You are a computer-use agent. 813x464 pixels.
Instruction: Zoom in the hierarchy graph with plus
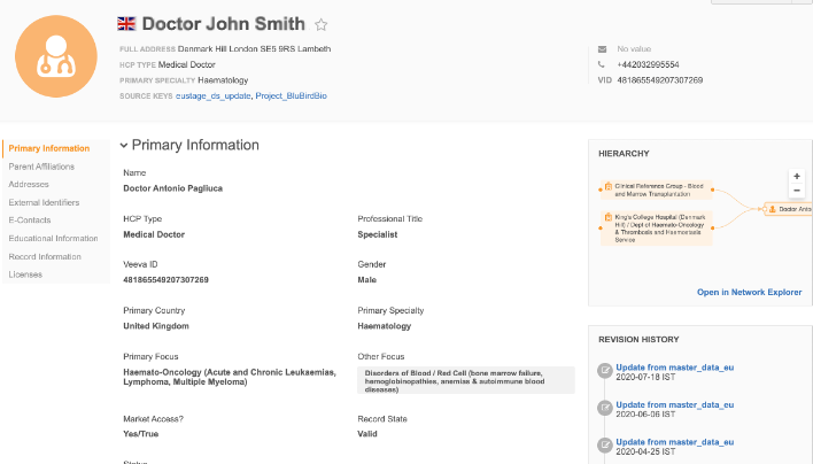coord(796,177)
